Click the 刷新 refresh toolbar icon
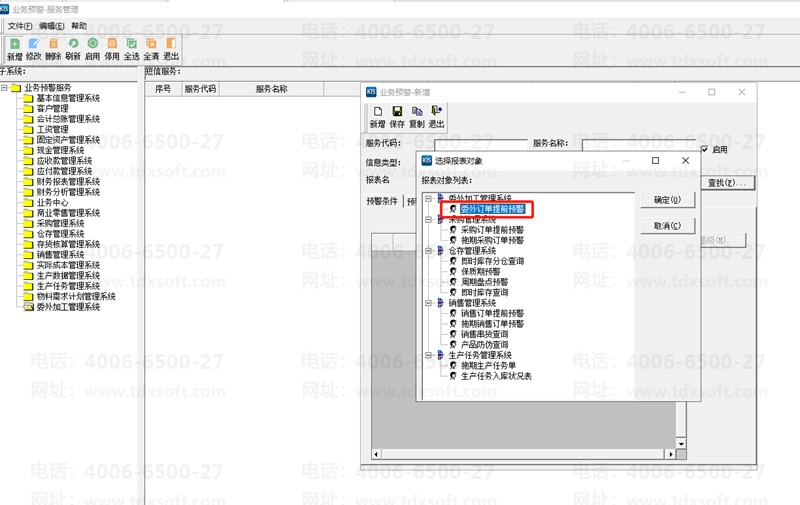The height and width of the screenshot is (505, 800). [73, 48]
